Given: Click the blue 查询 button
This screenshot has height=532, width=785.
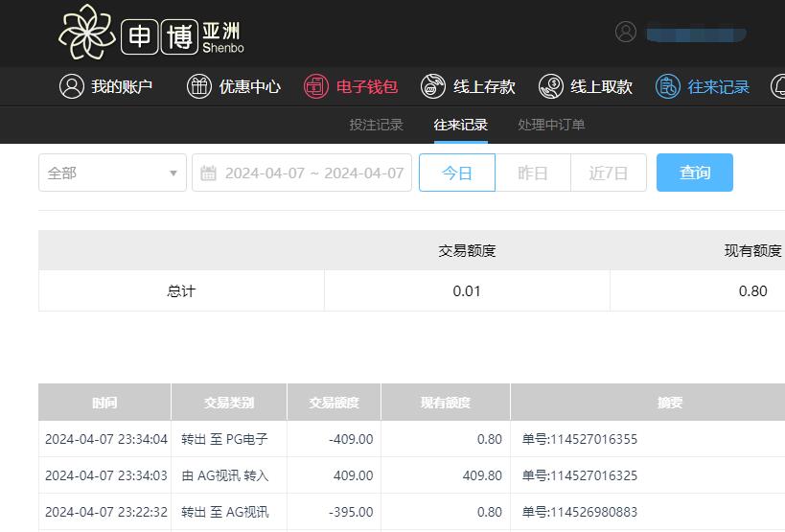Looking at the screenshot, I should 695,173.
